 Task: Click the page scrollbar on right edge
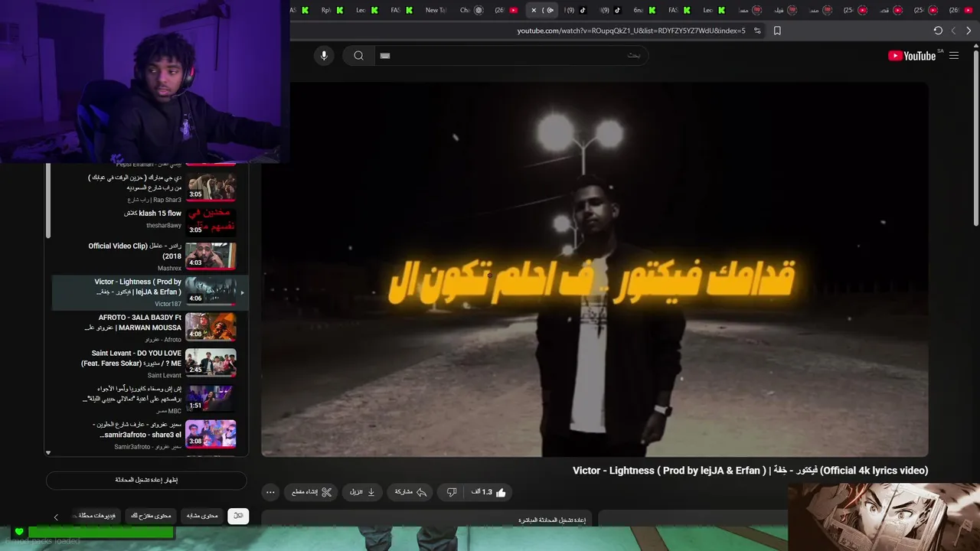[x=976, y=138]
